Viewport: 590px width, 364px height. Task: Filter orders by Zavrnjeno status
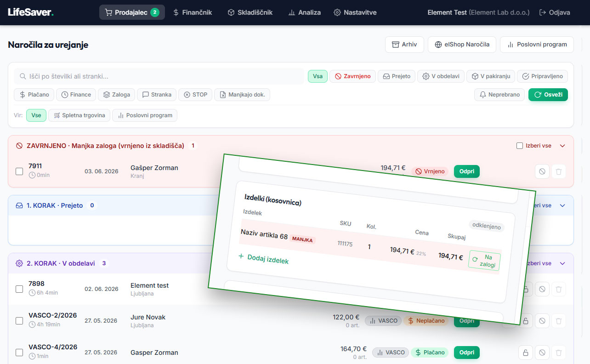(x=352, y=76)
